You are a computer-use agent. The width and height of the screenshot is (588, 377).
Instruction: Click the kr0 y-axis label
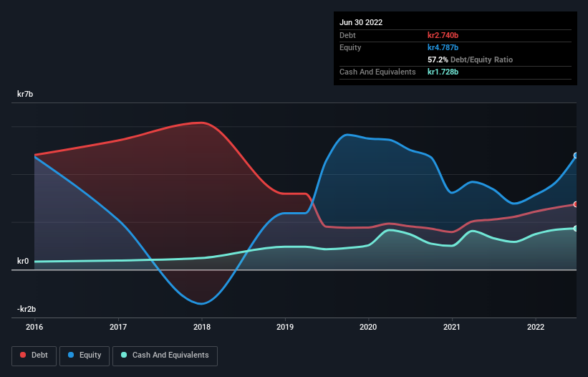[23, 261]
